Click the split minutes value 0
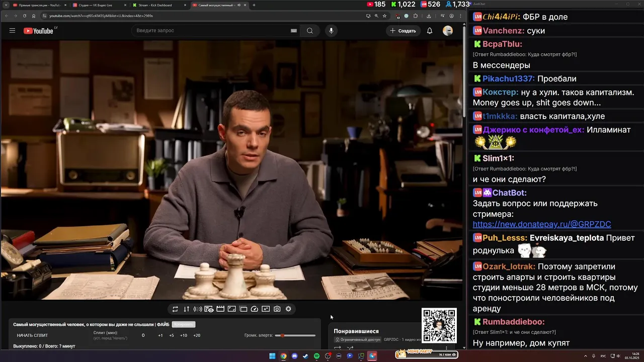644x362 pixels. (143, 335)
